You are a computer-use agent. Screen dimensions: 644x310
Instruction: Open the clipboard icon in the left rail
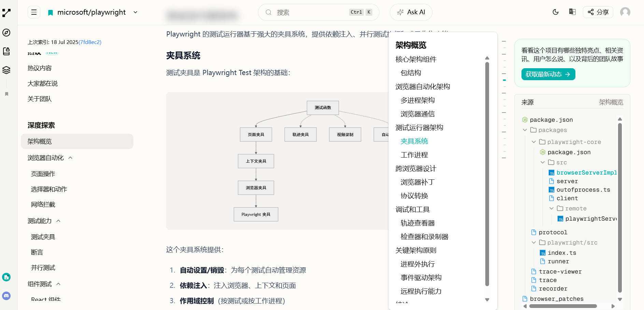tap(6, 51)
